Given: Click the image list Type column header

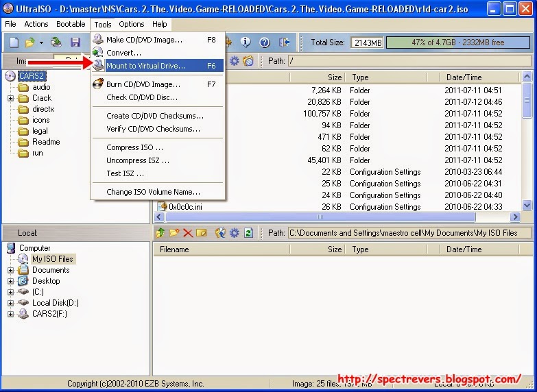Looking at the screenshot, I should pos(386,77).
